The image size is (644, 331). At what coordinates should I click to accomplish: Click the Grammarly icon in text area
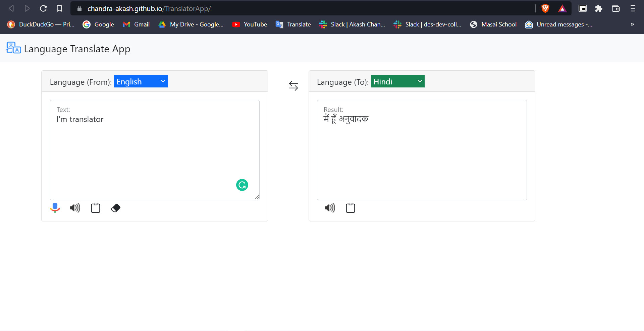coord(242,185)
